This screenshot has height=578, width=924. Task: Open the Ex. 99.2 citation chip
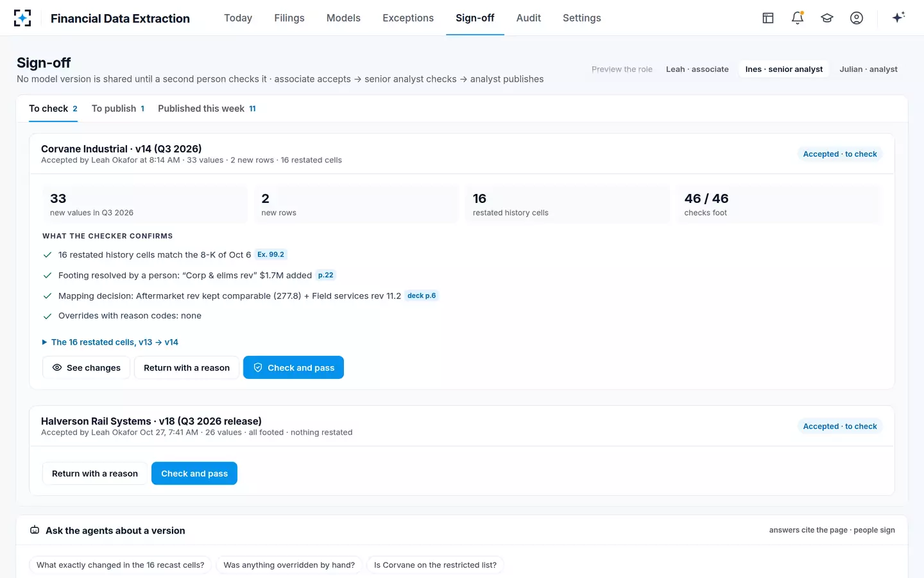[271, 254]
